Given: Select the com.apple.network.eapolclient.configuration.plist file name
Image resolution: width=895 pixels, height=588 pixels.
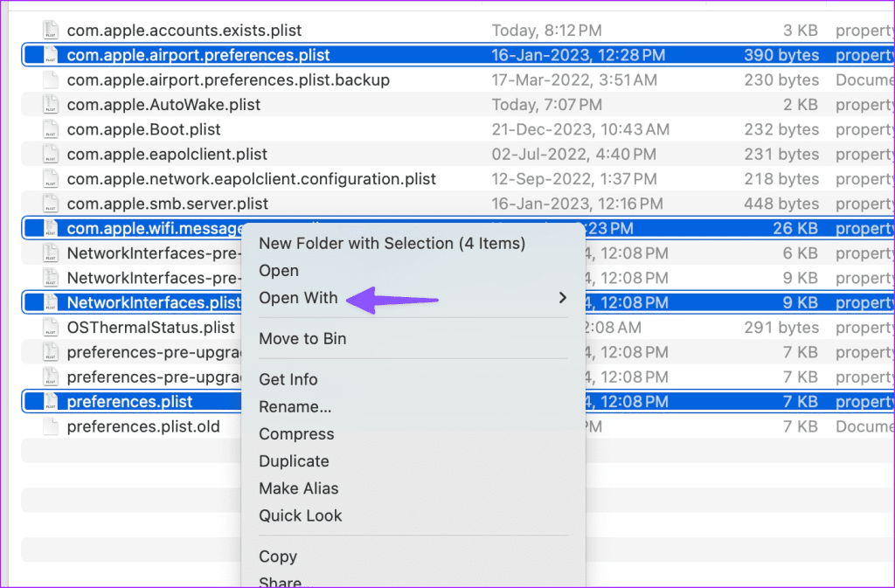Looking at the screenshot, I should [252, 179].
